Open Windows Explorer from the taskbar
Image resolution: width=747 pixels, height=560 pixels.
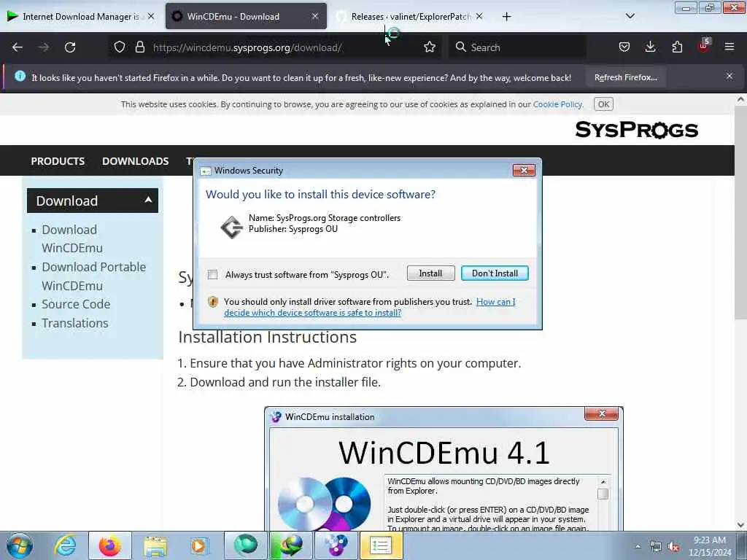(155, 545)
